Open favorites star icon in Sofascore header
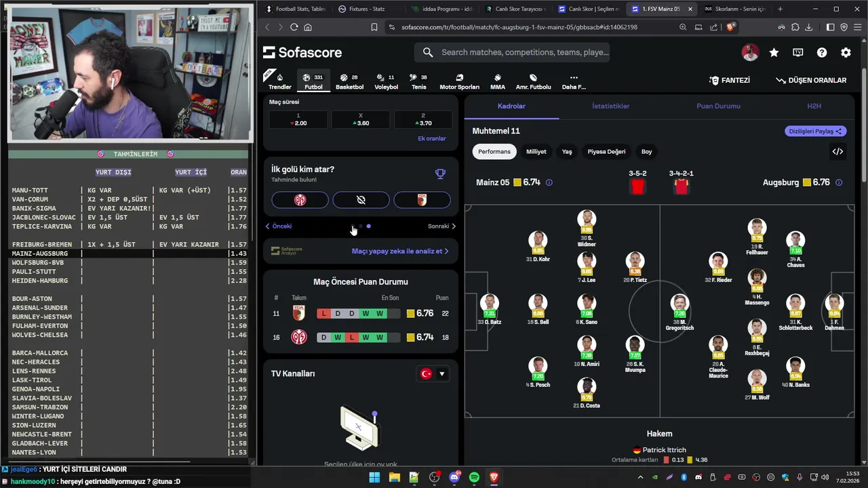The image size is (868, 488). pyautogui.click(x=774, y=52)
